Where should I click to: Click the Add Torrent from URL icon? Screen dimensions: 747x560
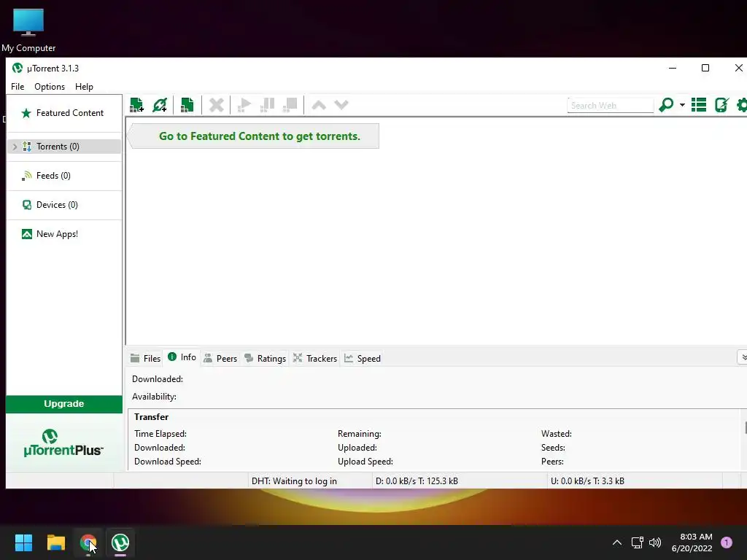pyautogui.click(x=160, y=105)
